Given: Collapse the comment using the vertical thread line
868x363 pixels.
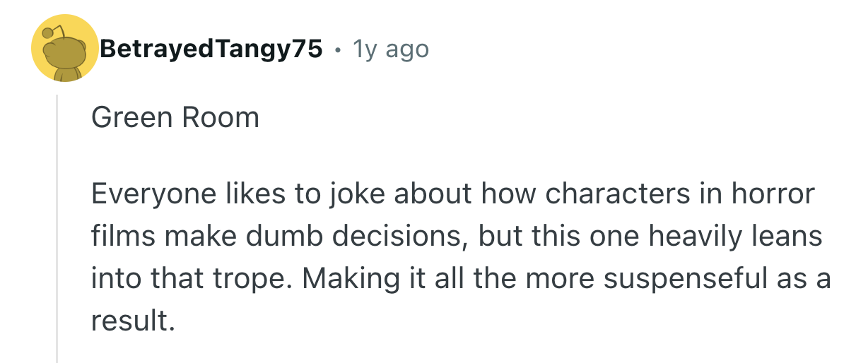Looking at the screenshot, I should [57, 226].
